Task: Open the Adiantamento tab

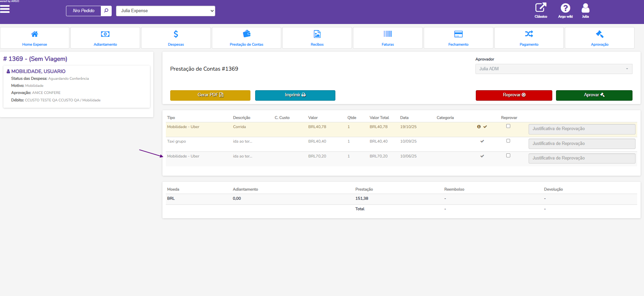Action: 105,38
